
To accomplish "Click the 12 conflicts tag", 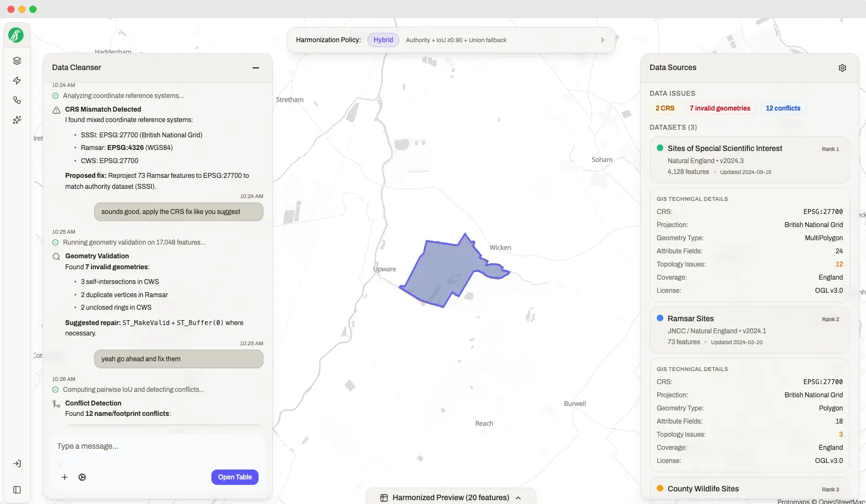I will pyautogui.click(x=782, y=108).
